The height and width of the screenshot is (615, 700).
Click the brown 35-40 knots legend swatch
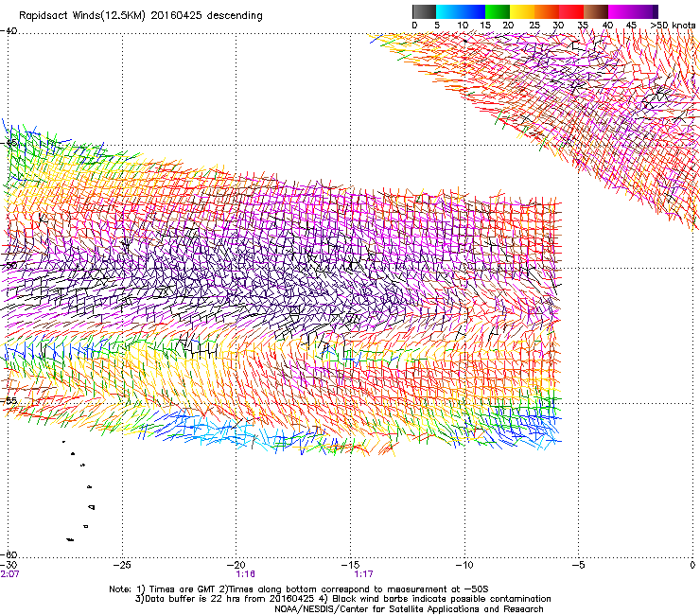(596, 11)
